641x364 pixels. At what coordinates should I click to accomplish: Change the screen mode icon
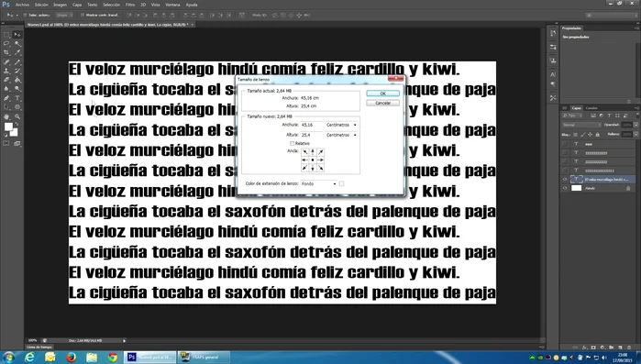[x=17, y=143]
